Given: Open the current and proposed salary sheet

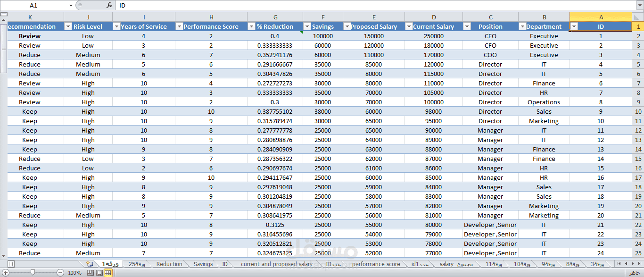Looking at the screenshot, I should 277,264.
